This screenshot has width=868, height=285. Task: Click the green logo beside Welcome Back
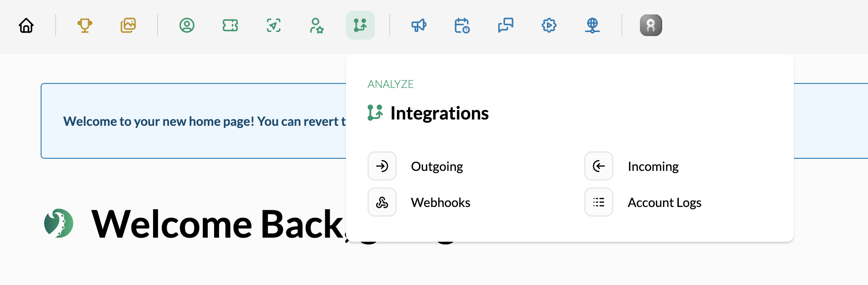(x=59, y=223)
